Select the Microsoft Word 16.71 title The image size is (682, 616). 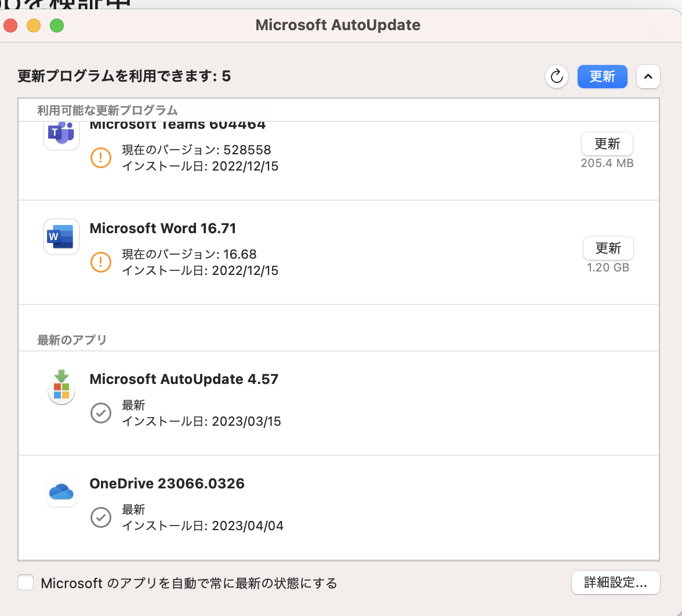pos(162,229)
